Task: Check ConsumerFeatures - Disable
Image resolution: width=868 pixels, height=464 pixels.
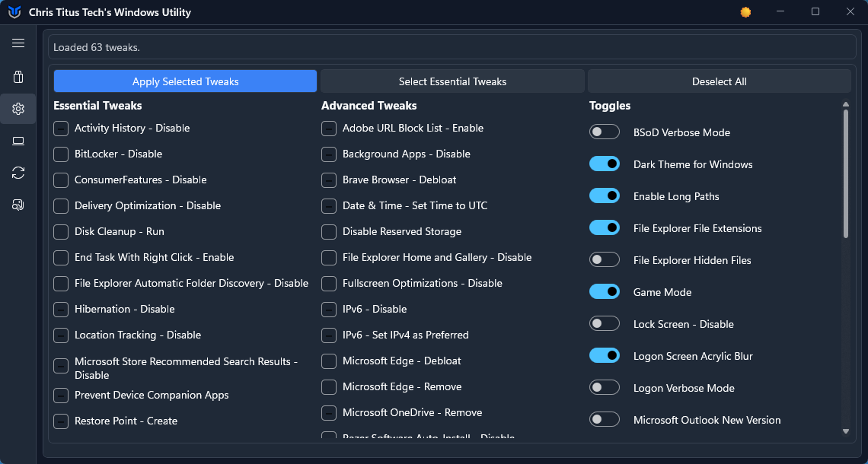Action: point(61,180)
